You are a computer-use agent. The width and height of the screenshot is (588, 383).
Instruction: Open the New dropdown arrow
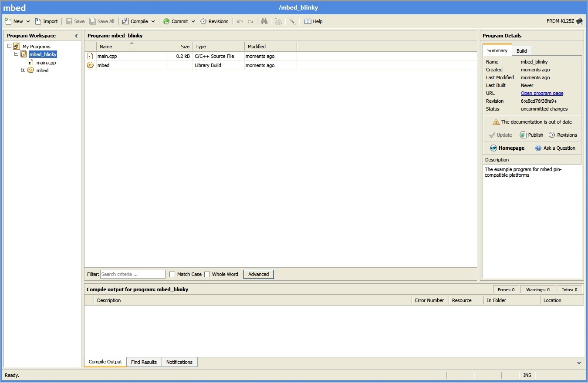pos(28,21)
